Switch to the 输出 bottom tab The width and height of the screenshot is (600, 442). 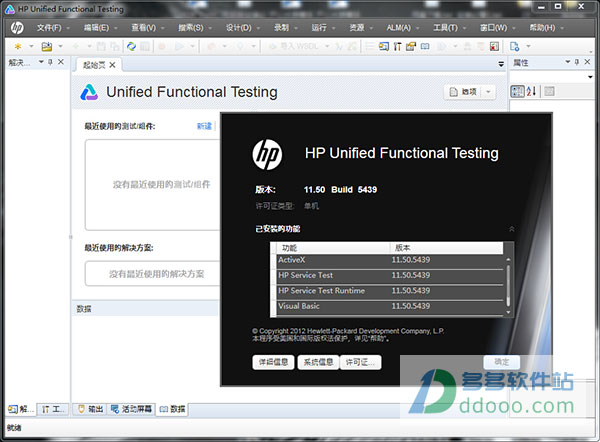(91, 409)
